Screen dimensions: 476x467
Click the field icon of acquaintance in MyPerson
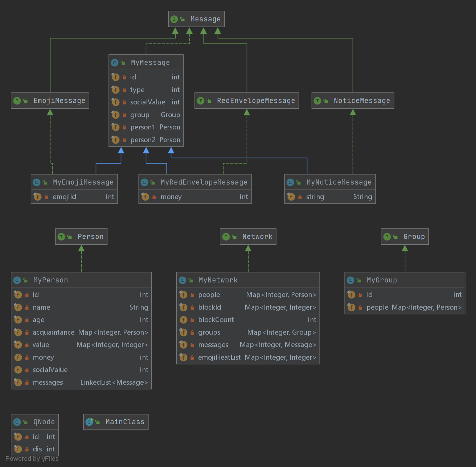point(18,332)
